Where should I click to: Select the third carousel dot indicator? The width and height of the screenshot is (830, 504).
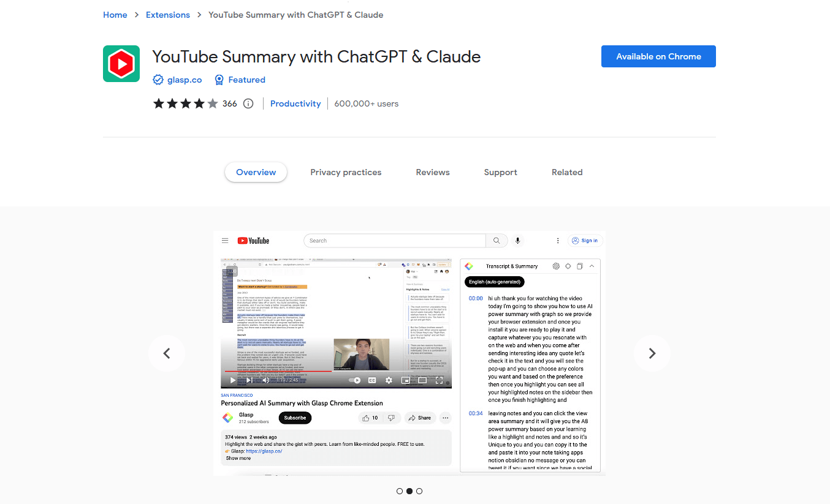419,491
